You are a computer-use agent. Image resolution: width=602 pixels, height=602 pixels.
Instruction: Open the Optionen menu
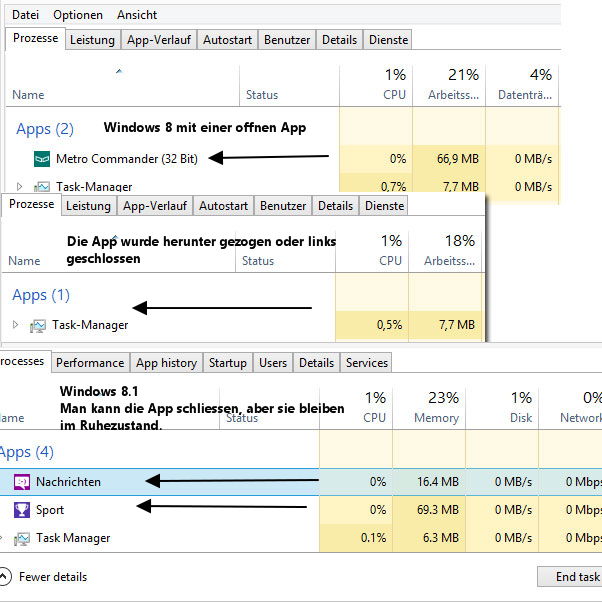pyautogui.click(x=78, y=15)
